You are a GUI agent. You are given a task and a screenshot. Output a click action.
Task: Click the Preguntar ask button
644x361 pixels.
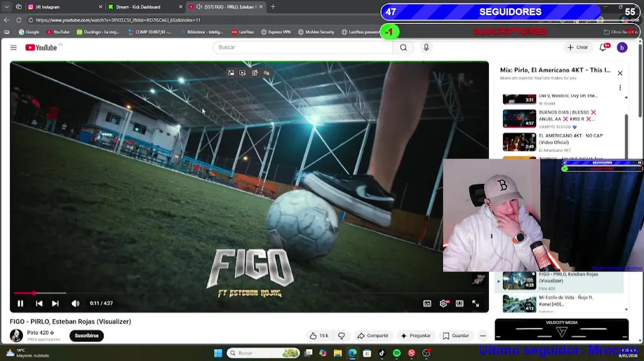pyautogui.click(x=415, y=335)
